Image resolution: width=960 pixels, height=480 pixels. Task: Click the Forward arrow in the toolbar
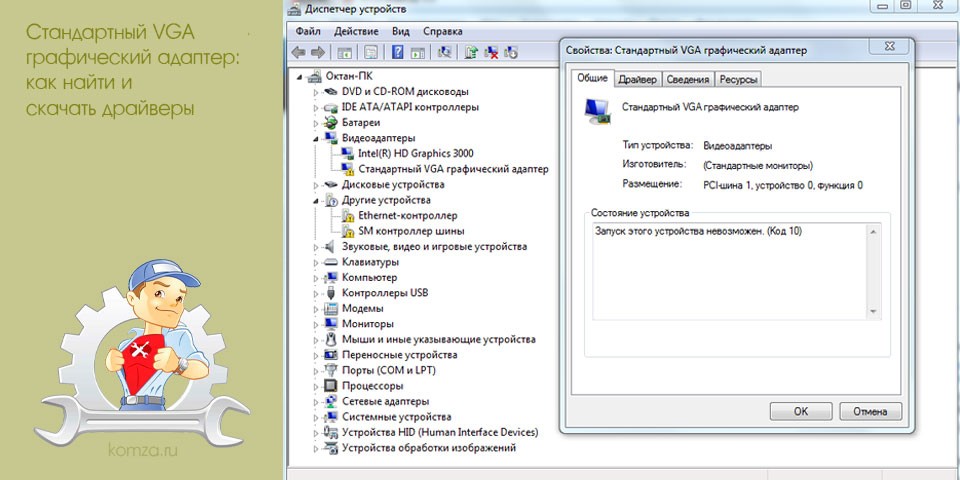tap(317, 53)
